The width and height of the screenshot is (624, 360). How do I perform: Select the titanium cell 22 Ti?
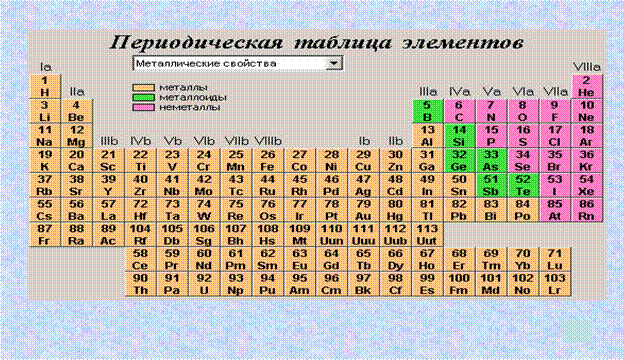coord(140,161)
